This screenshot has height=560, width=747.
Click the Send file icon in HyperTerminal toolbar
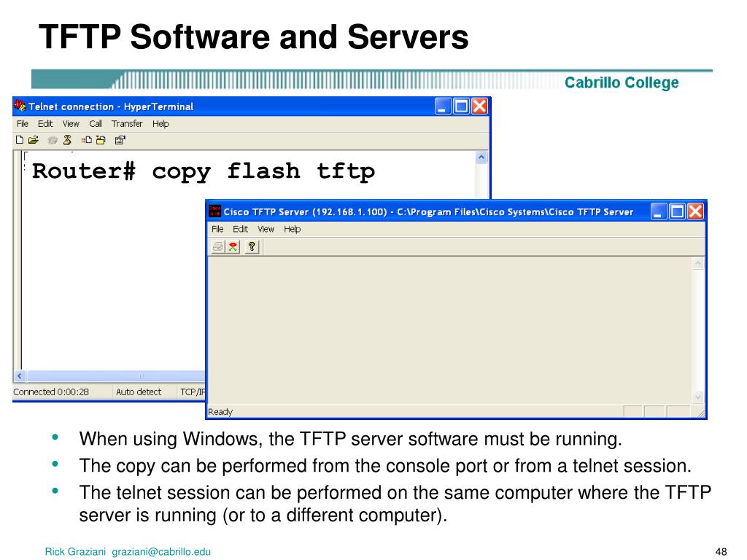pos(87,140)
